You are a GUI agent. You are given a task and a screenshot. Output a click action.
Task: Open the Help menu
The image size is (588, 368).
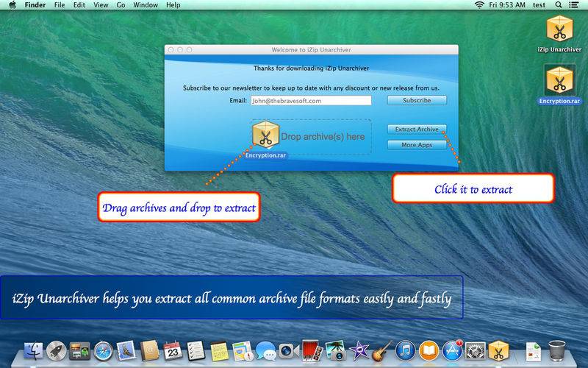point(173,5)
